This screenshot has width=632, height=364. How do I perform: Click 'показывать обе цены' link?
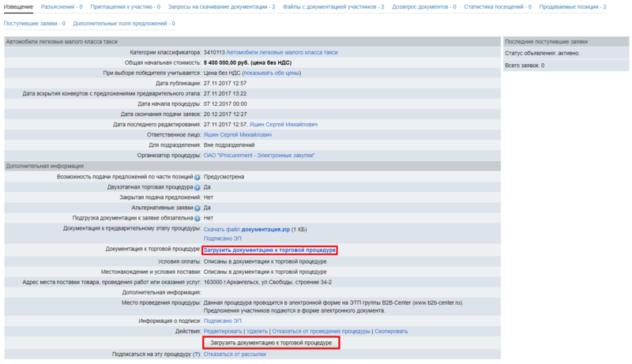tap(271, 73)
